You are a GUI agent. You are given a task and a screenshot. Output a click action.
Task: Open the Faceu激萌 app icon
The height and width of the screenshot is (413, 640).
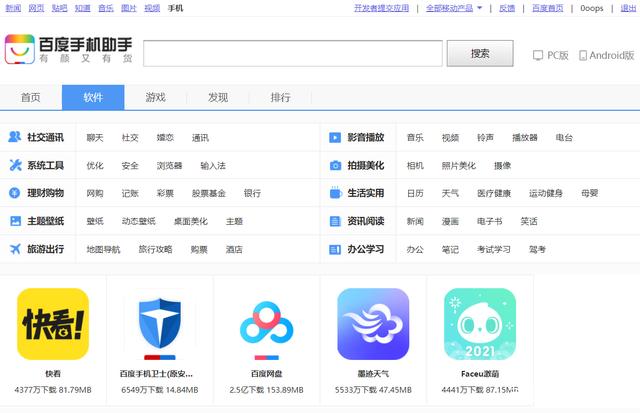pyautogui.click(x=480, y=324)
